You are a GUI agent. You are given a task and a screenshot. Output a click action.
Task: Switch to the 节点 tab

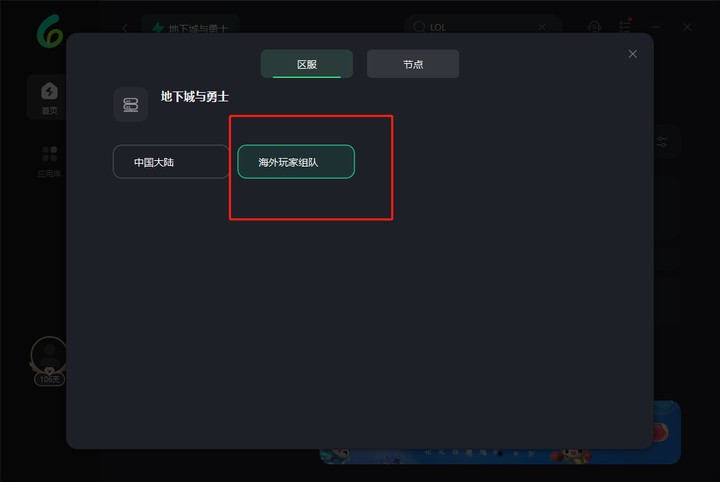tap(412, 64)
